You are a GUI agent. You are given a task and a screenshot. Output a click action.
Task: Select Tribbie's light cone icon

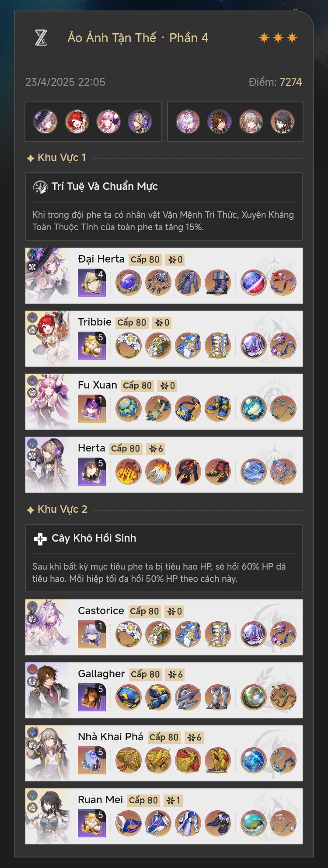click(92, 346)
